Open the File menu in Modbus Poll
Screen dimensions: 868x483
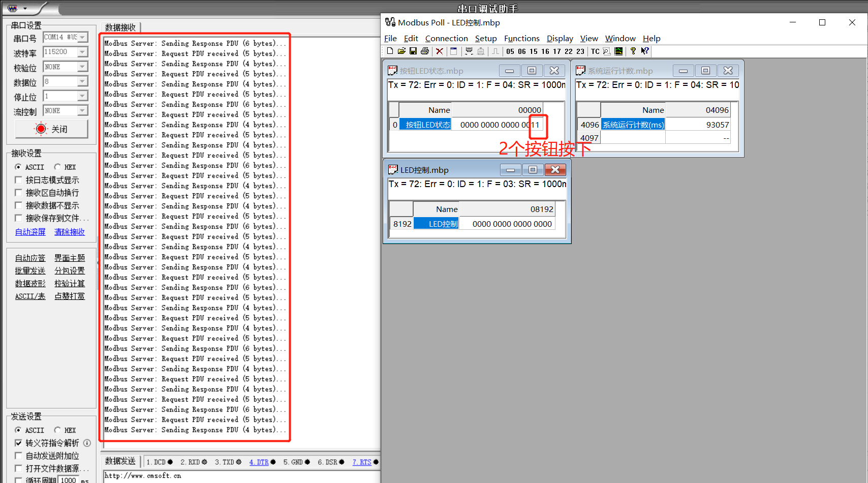pos(390,39)
